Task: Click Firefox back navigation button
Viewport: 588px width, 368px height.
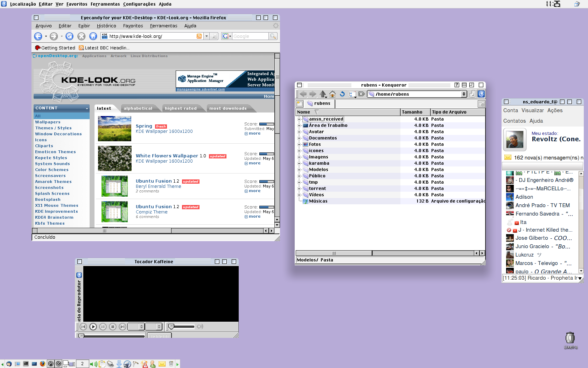Action: 38,36
